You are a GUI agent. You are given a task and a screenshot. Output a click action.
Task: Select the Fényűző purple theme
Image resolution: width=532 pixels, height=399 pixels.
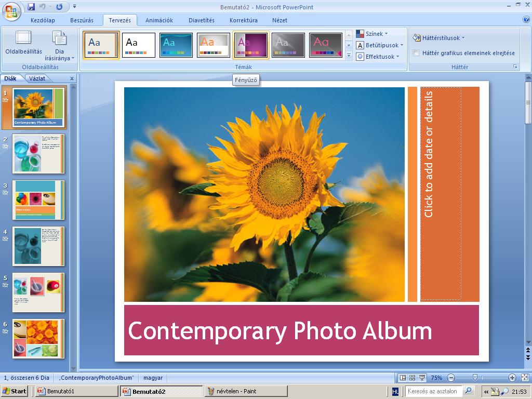pyautogui.click(x=251, y=45)
